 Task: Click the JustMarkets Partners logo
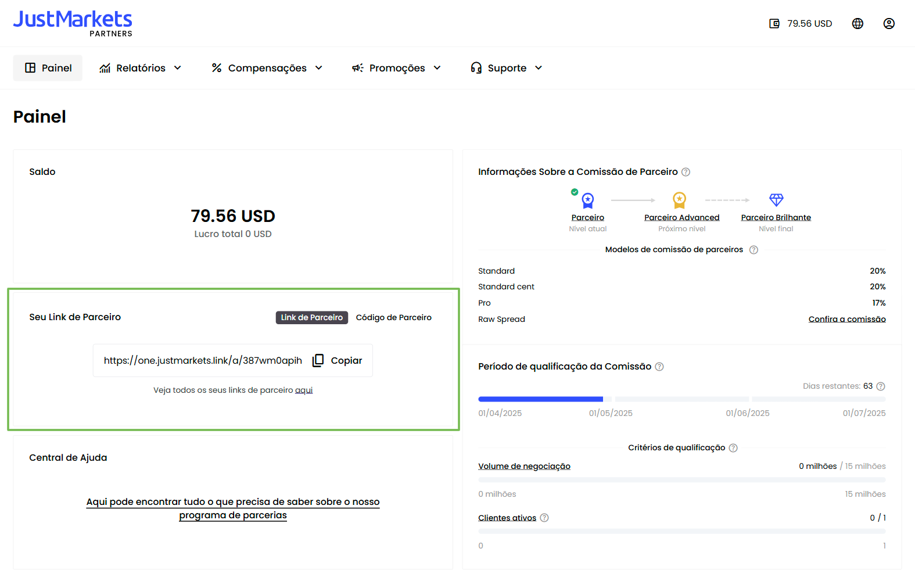pyautogui.click(x=73, y=23)
